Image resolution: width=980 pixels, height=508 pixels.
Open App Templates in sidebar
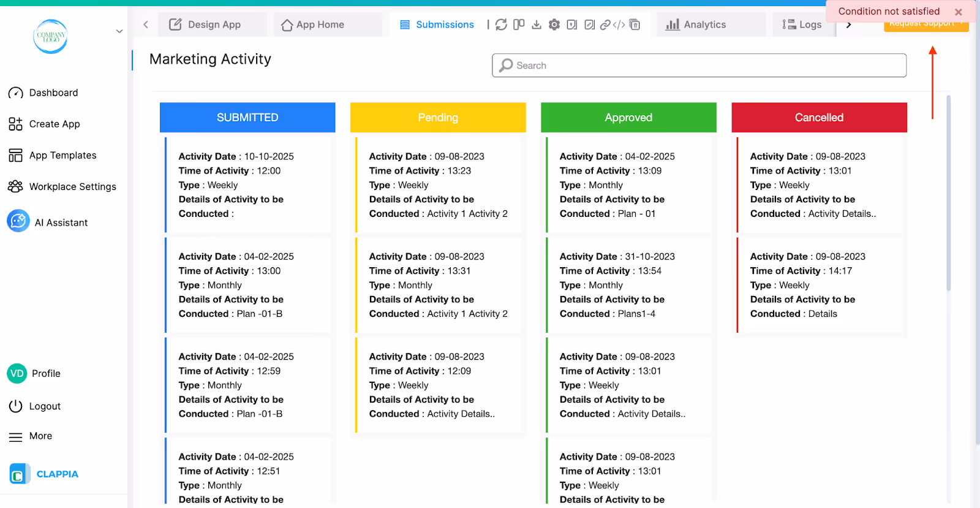[52, 155]
